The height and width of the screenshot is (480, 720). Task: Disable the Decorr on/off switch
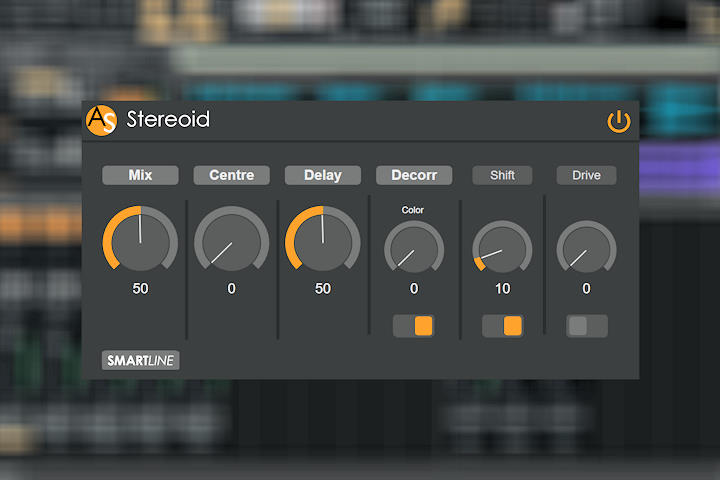point(413,326)
